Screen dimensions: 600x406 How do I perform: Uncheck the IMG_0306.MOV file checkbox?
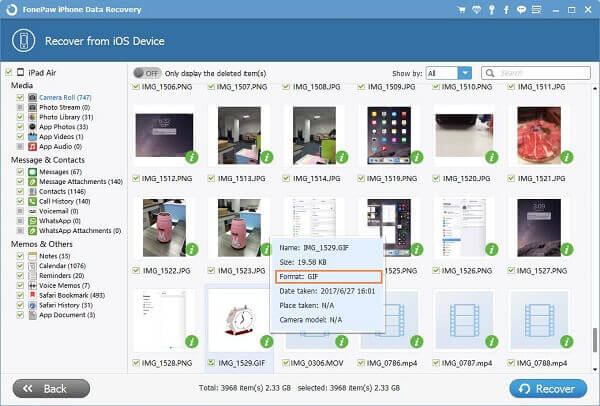click(285, 363)
